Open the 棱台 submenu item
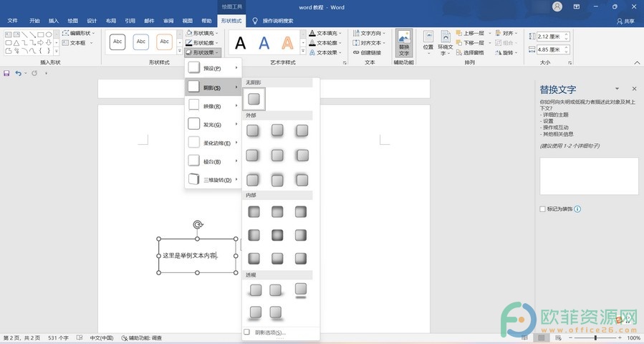644x344 pixels. (x=213, y=161)
